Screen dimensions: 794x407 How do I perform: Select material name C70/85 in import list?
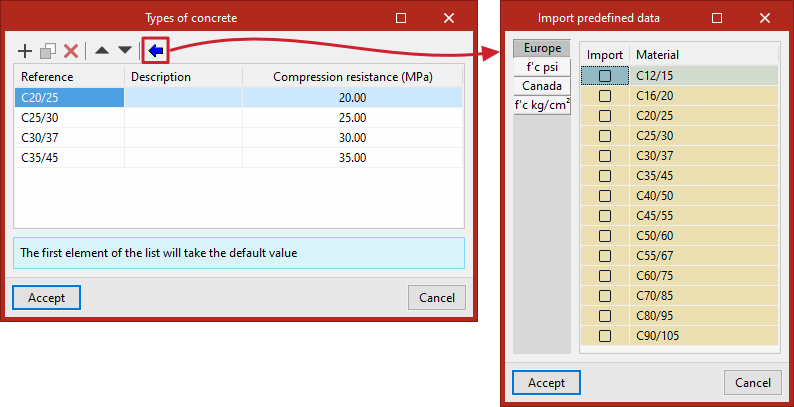704,296
